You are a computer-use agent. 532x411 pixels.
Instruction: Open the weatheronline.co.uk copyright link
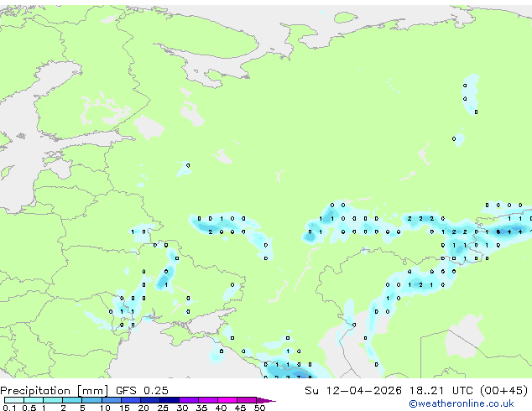click(461, 403)
